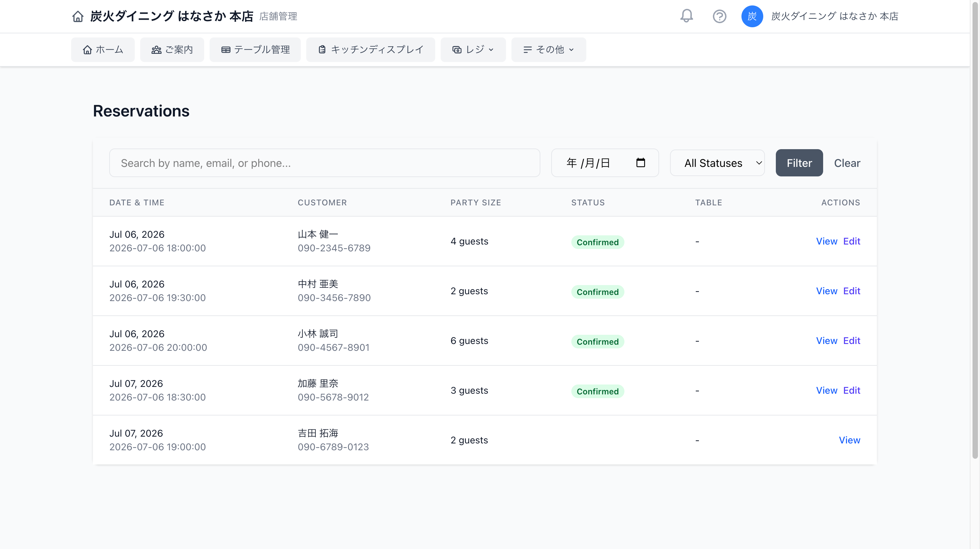The width and height of the screenshot is (980, 549).
Task: Click Confirmed badge for 小林 誠司
Action: 597,342
